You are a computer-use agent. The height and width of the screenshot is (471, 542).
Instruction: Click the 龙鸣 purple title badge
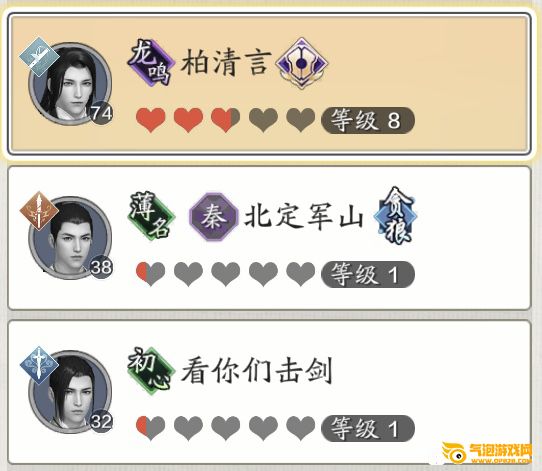point(151,63)
